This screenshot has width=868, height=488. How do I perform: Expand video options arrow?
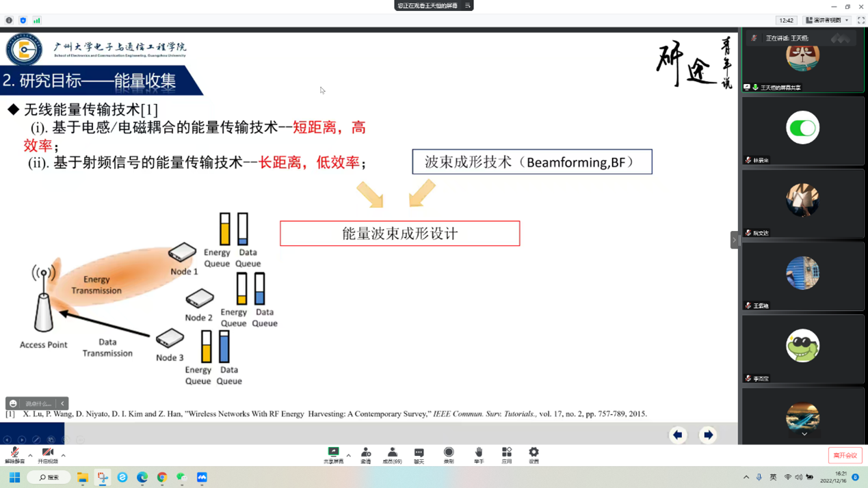64,455
